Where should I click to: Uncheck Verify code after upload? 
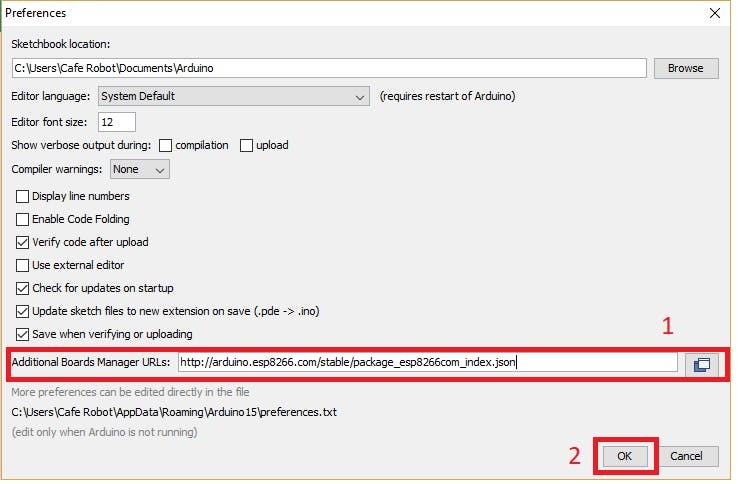[x=22, y=242]
